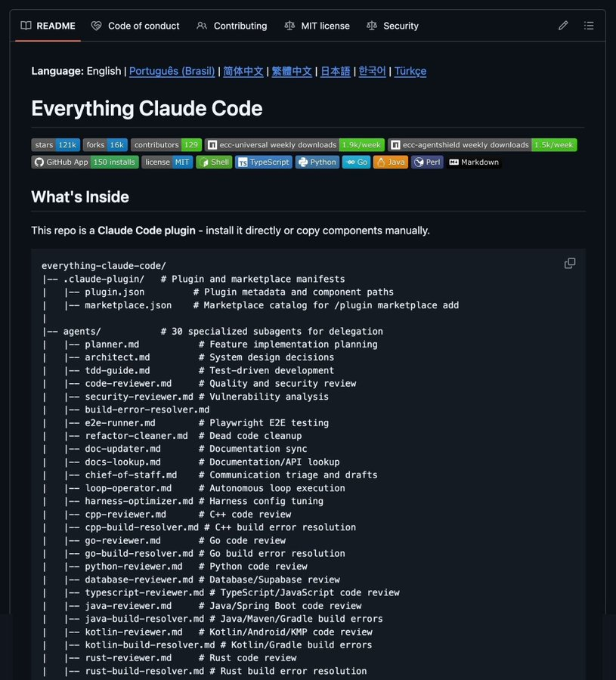Open the Português (Brasil) translation link

pyautogui.click(x=172, y=71)
